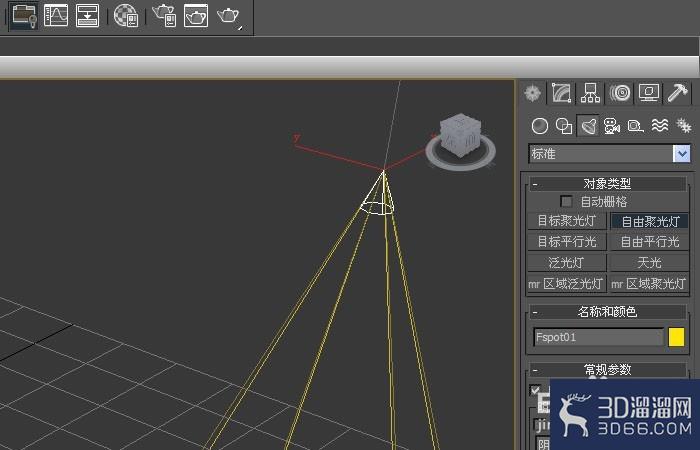Viewport: 700px width, 450px height.
Task: Click the Quick Render teapot icon
Action: (229, 17)
